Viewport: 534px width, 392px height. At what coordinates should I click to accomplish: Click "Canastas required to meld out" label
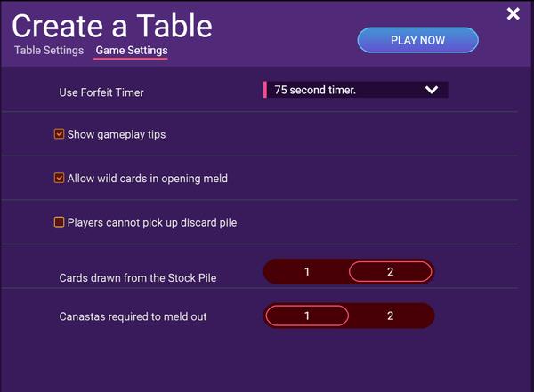pyautogui.click(x=133, y=316)
